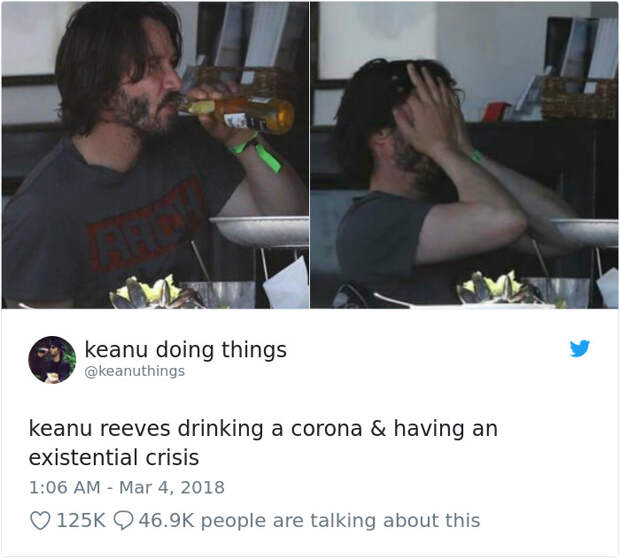The width and height of the screenshot is (620, 558).
Task: Open the right photo of man covering face
Action: pos(464,155)
